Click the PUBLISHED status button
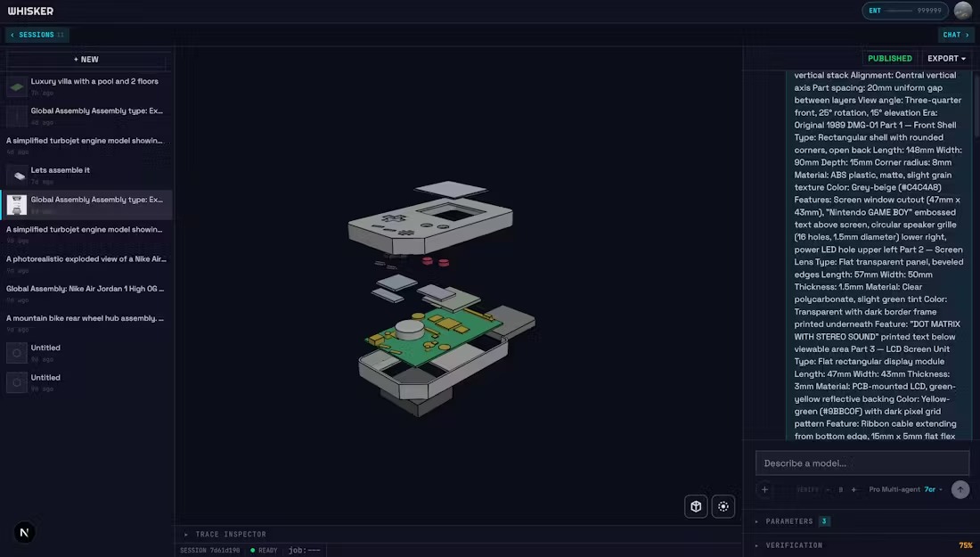Viewport: 980px width, 557px height. pos(889,59)
